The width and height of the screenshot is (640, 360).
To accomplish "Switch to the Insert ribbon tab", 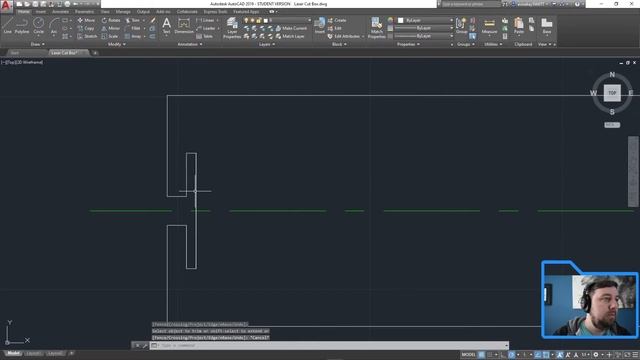I will click(41, 12).
